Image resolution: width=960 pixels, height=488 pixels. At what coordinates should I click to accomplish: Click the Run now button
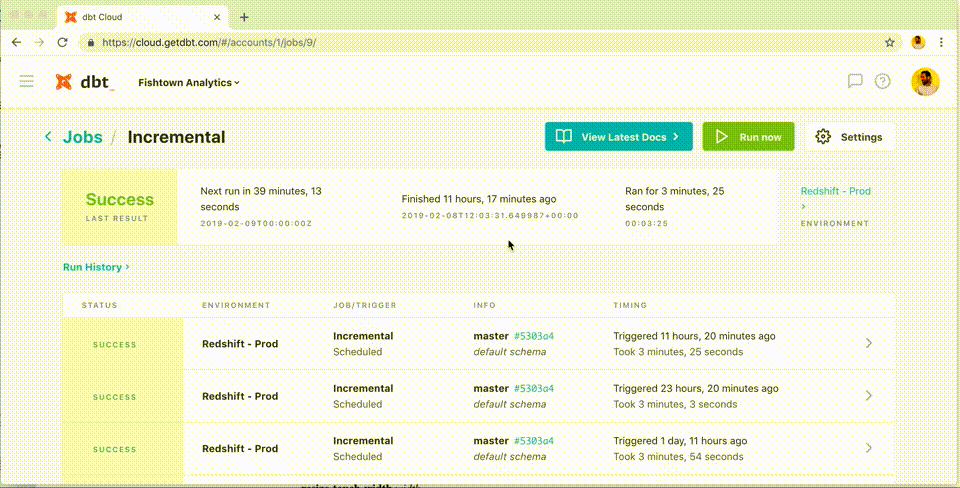[x=748, y=137]
